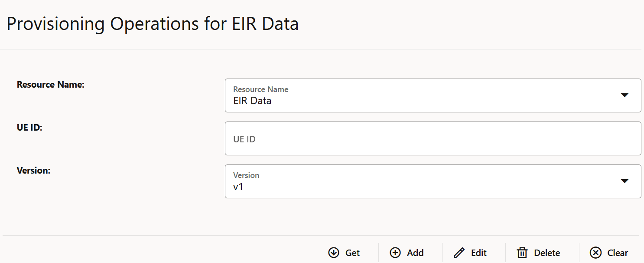This screenshot has height=263, width=644.
Task: Click the Clear operation's cross icon
Action: tap(596, 253)
